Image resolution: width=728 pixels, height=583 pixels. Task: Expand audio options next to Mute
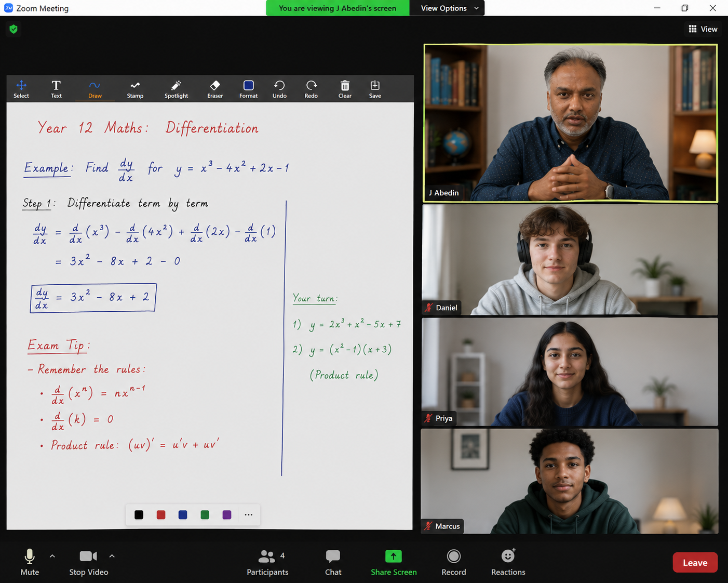(52, 556)
